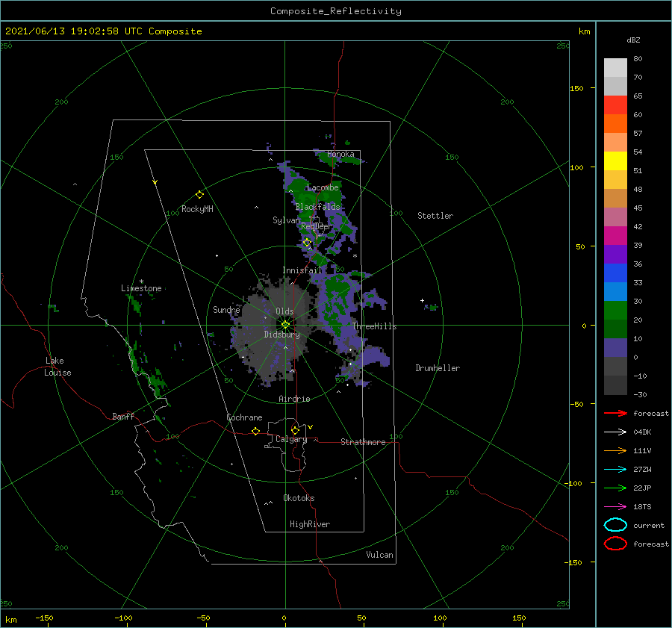Click the red forecast arrow legend icon
The height and width of the screenshot is (628, 672).
click(615, 413)
